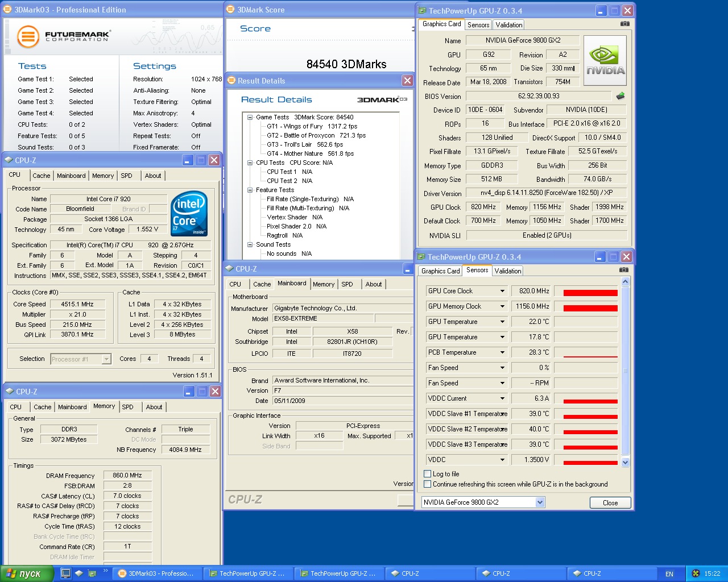Click the BIOS save chip icon in GPU-Z

coord(621,96)
